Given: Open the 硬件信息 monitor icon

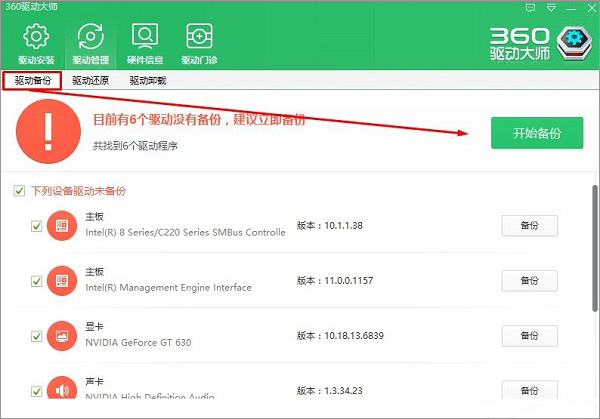Looking at the screenshot, I should 145,37.
